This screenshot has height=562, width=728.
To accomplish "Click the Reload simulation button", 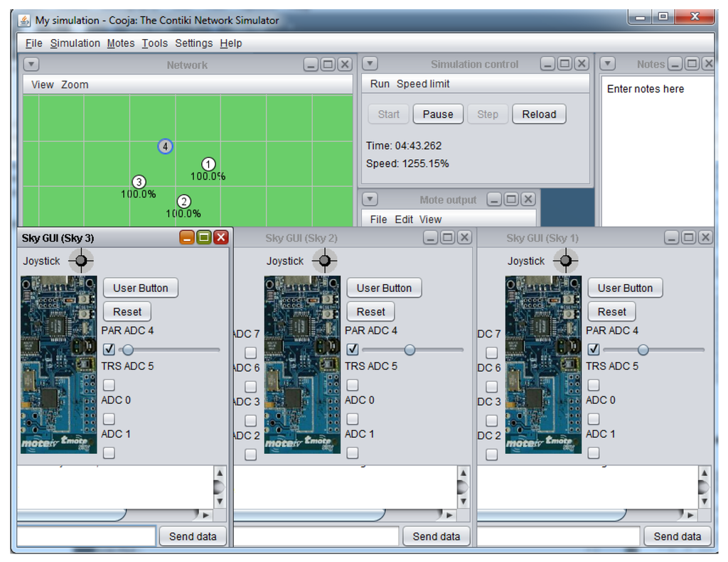I will [539, 114].
